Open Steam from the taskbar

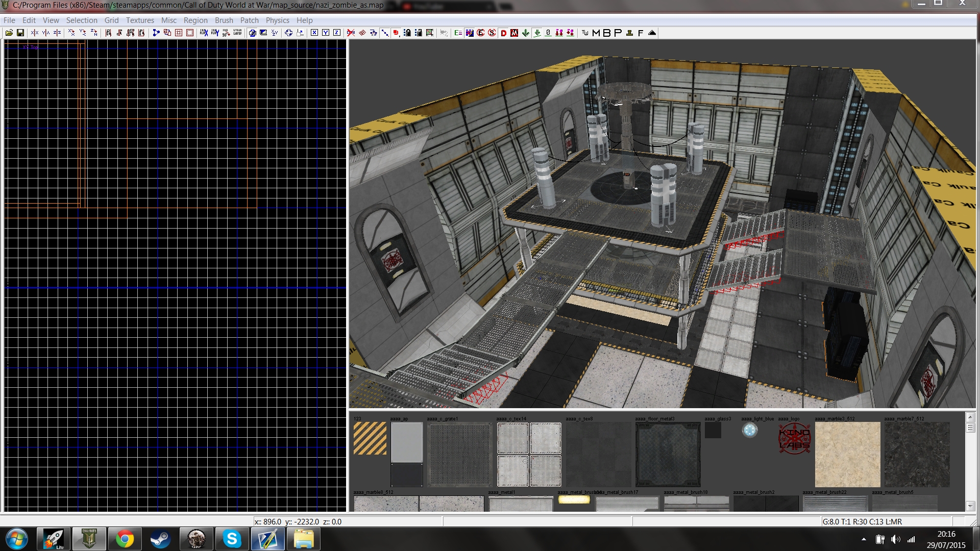160,539
